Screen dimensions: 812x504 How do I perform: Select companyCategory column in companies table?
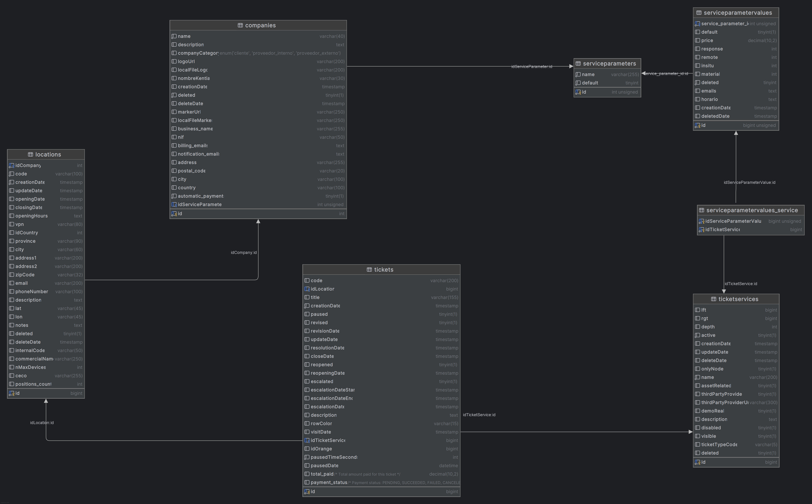click(x=198, y=53)
